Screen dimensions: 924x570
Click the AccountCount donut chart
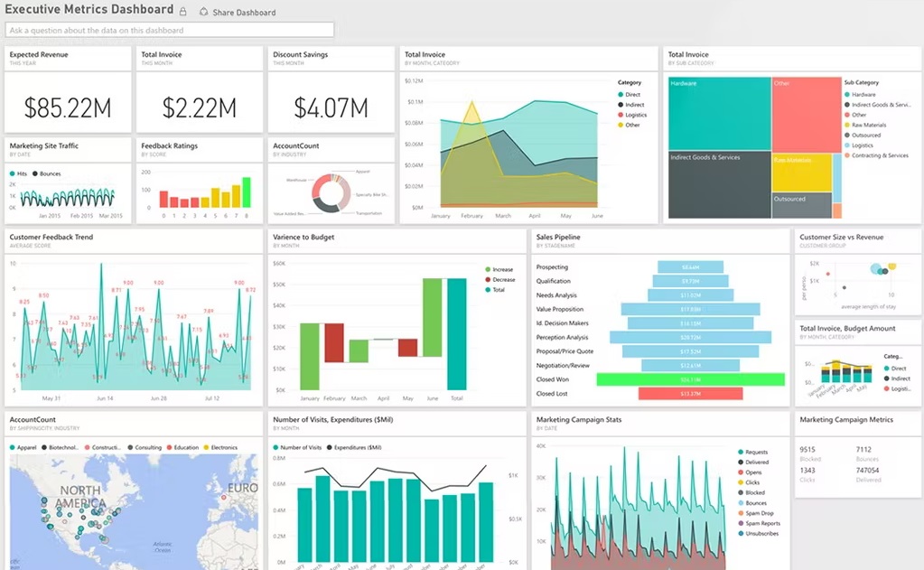331,192
